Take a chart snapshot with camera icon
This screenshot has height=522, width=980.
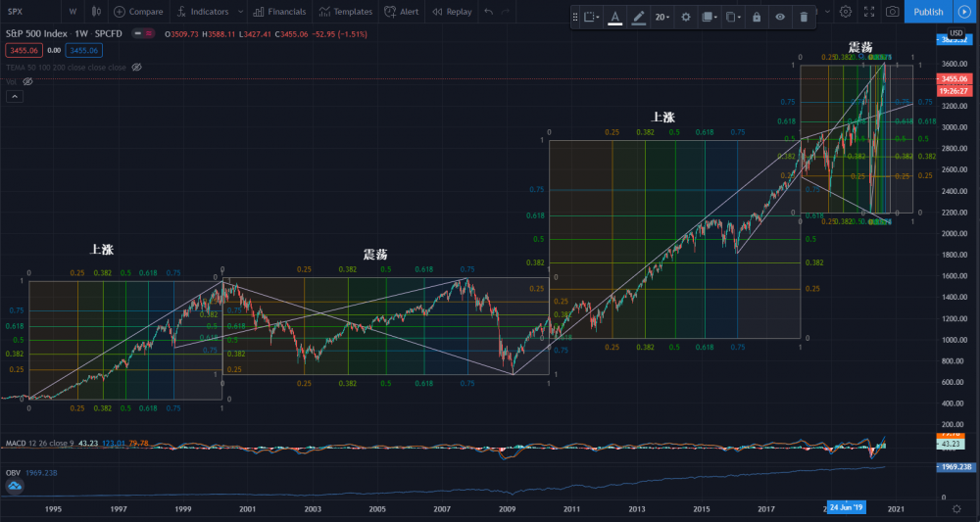coord(892,12)
